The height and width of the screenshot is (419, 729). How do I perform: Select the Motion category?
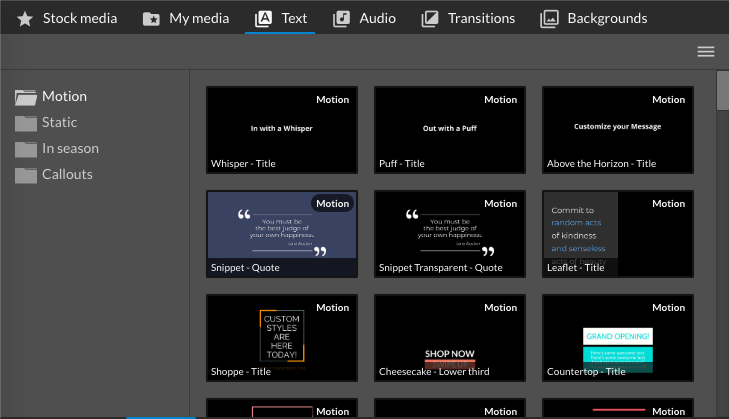(64, 97)
